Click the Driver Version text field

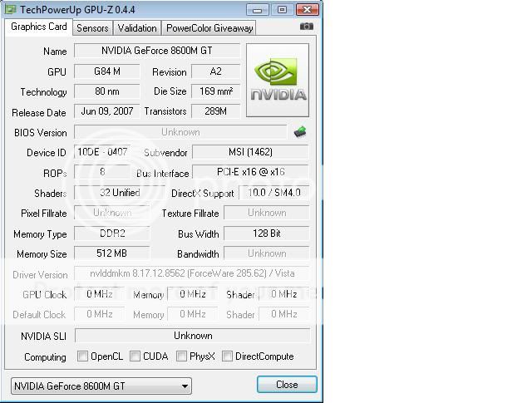click(x=192, y=273)
